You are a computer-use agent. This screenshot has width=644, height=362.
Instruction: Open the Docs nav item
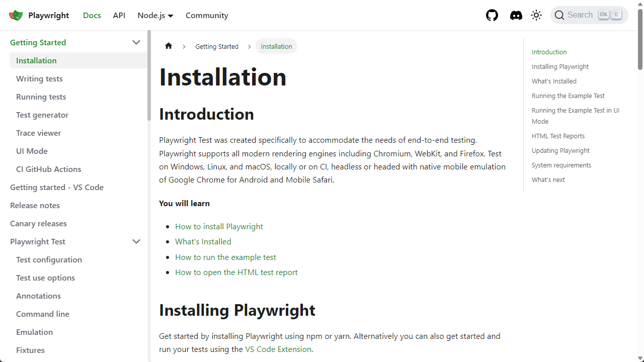[92, 15]
